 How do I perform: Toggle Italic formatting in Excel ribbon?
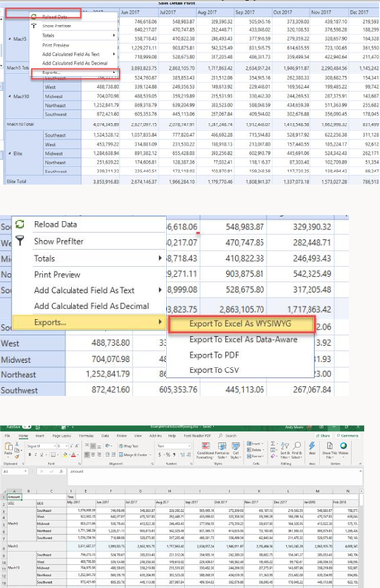tap(36, 455)
